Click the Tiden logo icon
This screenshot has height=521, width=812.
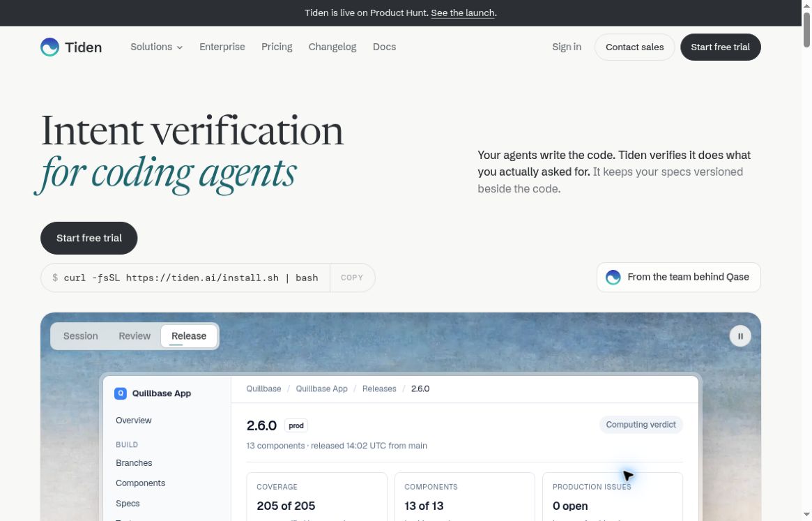49,47
